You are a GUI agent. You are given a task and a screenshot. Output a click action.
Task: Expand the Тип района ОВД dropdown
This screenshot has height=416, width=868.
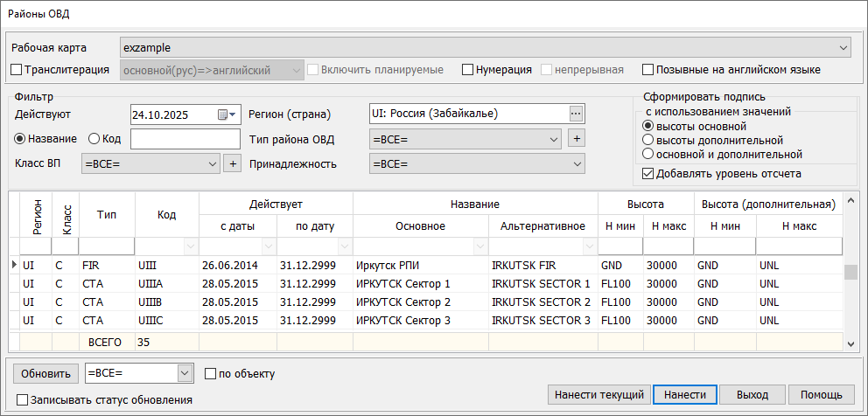click(552, 138)
